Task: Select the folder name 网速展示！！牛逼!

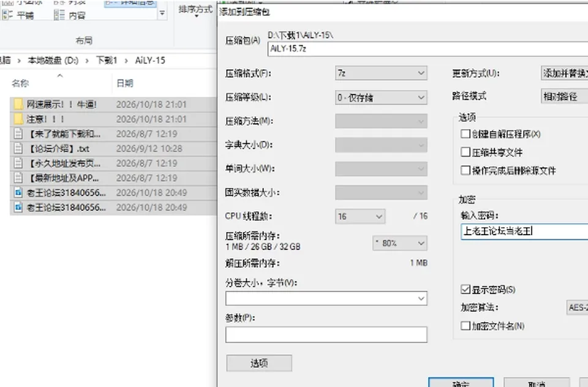Action: pos(62,104)
